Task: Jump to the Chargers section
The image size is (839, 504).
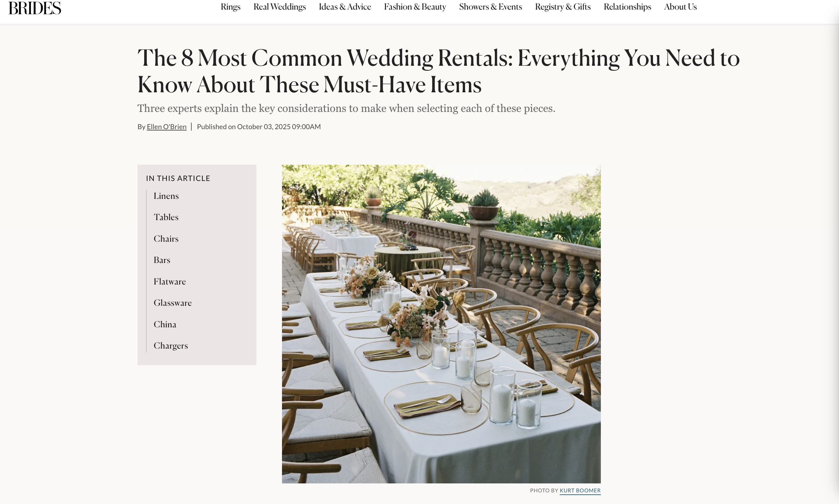Action: [170, 345]
